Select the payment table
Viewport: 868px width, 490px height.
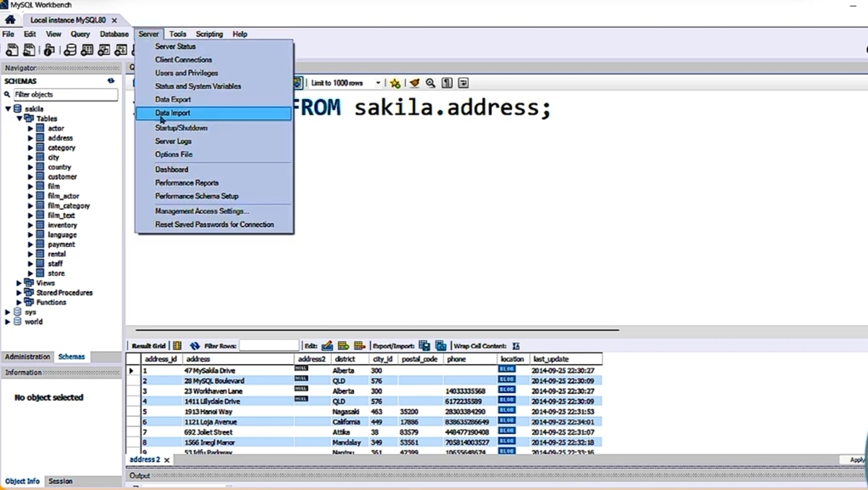tap(61, 245)
